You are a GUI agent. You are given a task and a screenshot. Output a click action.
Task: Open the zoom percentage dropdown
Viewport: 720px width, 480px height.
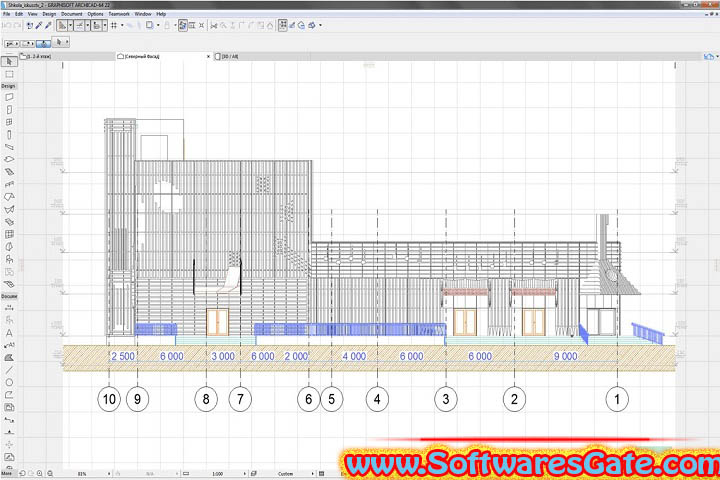pos(109,474)
